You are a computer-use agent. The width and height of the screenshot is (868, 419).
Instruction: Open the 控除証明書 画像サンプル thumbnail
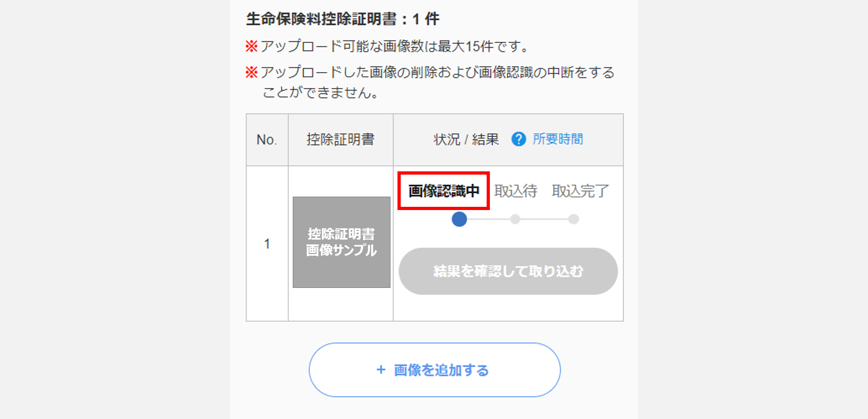pos(342,242)
